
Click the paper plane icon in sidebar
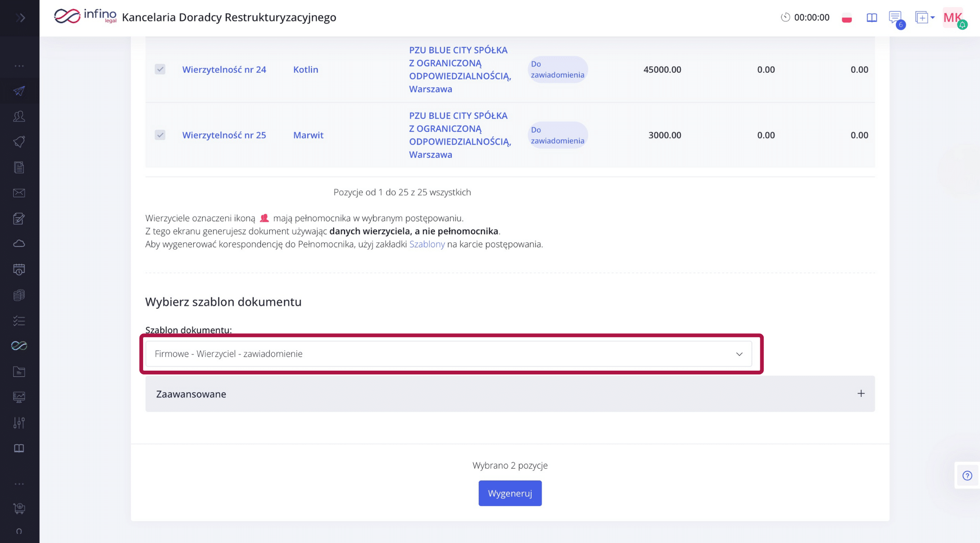(x=19, y=91)
